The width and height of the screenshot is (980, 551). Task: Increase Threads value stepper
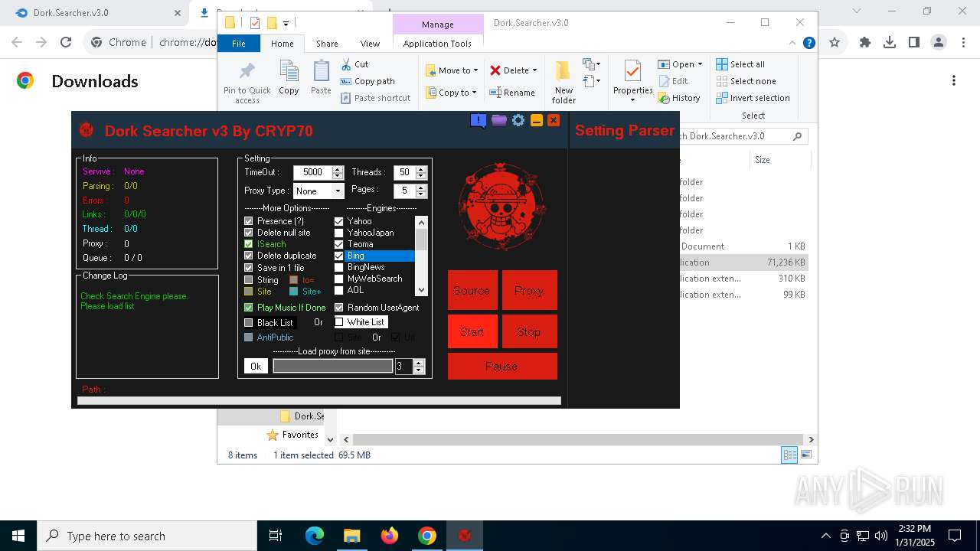[420, 169]
